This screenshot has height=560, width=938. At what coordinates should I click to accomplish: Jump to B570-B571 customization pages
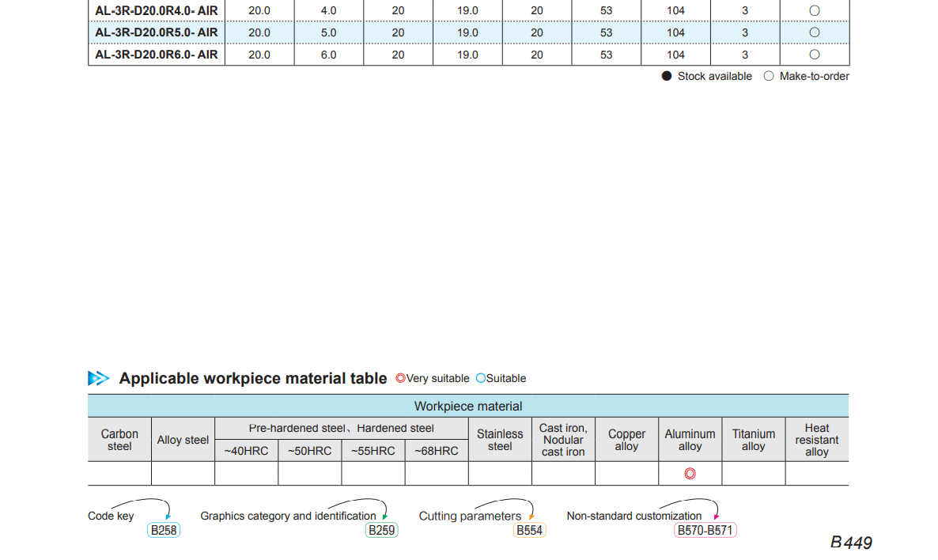705,531
